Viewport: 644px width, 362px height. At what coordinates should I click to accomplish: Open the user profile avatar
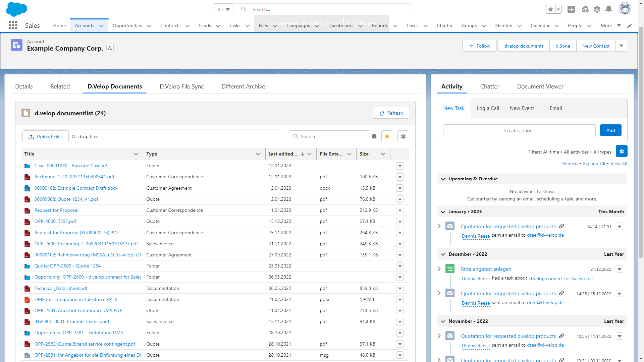click(625, 8)
